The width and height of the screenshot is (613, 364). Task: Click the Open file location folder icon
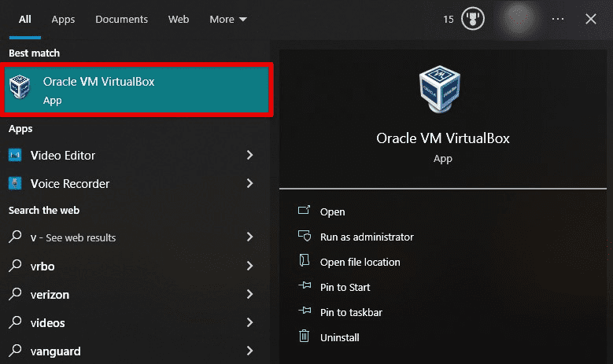coord(305,260)
